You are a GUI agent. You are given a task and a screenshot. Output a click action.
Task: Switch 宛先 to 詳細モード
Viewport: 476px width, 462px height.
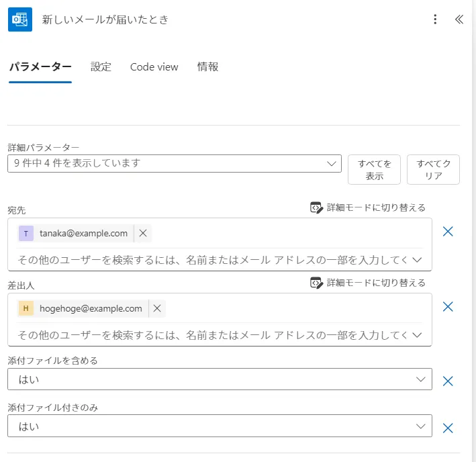[368, 207]
